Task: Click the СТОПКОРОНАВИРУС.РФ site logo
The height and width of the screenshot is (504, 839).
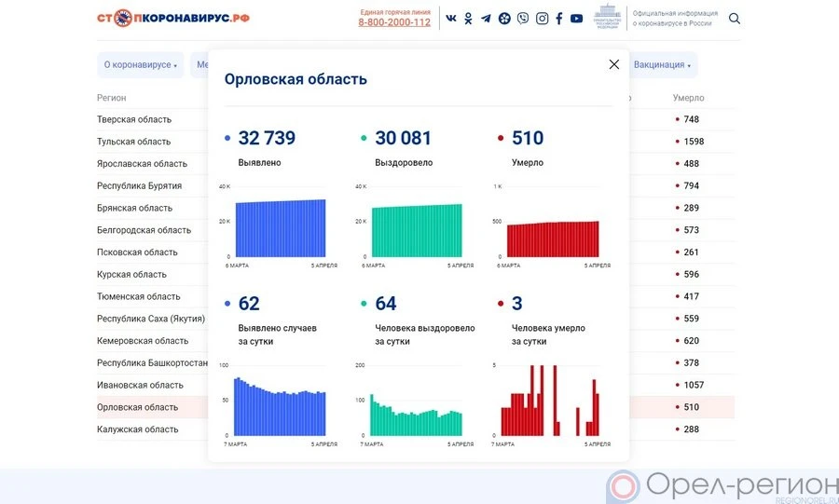Action: point(173,18)
